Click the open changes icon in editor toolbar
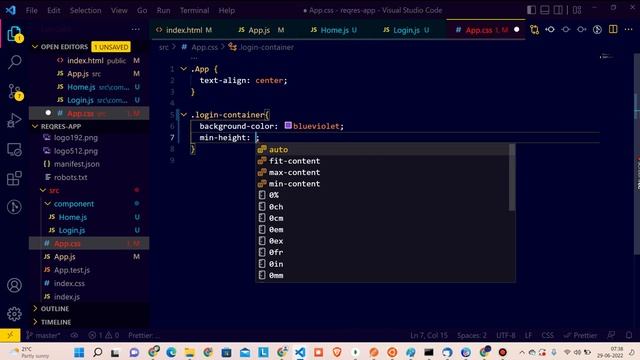This screenshot has height=360, width=640. coord(534,29)
